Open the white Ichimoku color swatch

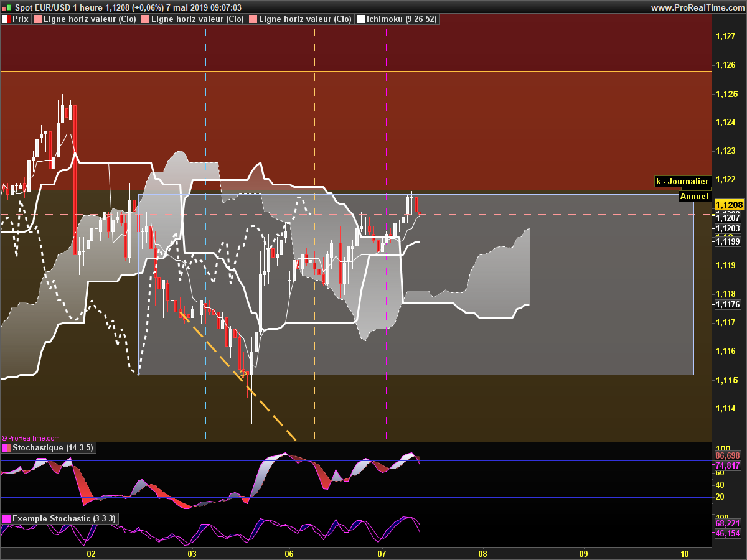pos(360,19)
